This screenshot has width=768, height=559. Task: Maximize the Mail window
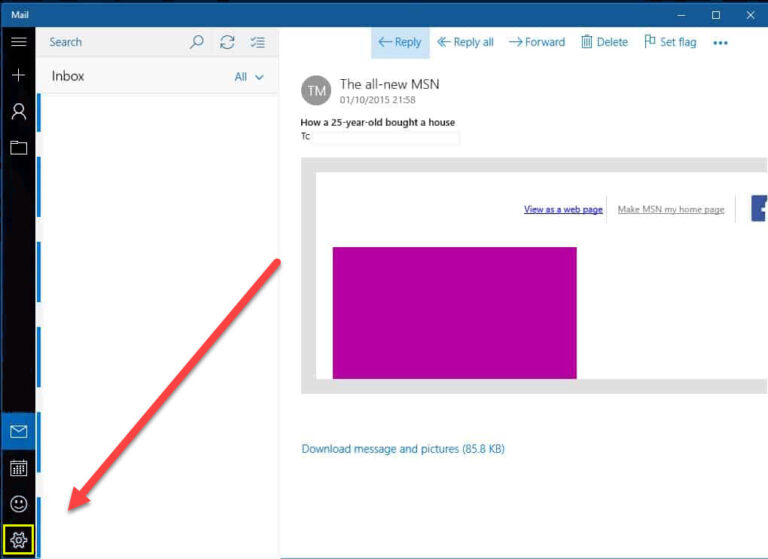pos(716,15)
